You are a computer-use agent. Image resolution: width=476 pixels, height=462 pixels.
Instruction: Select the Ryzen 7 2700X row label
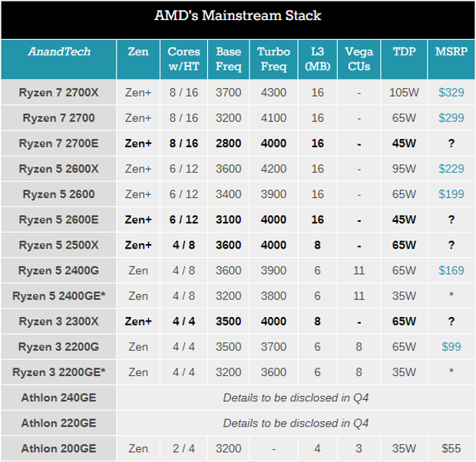click(59, 93)
